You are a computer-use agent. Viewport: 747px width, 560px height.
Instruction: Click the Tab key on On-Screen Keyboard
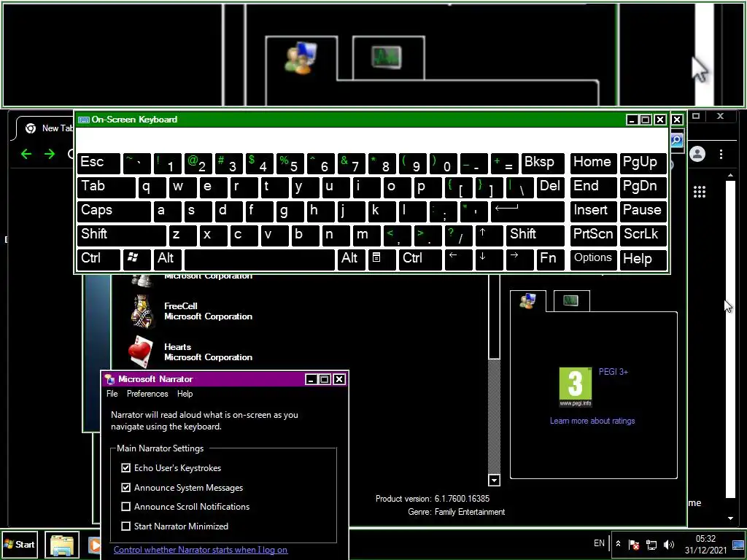(107, 187)
